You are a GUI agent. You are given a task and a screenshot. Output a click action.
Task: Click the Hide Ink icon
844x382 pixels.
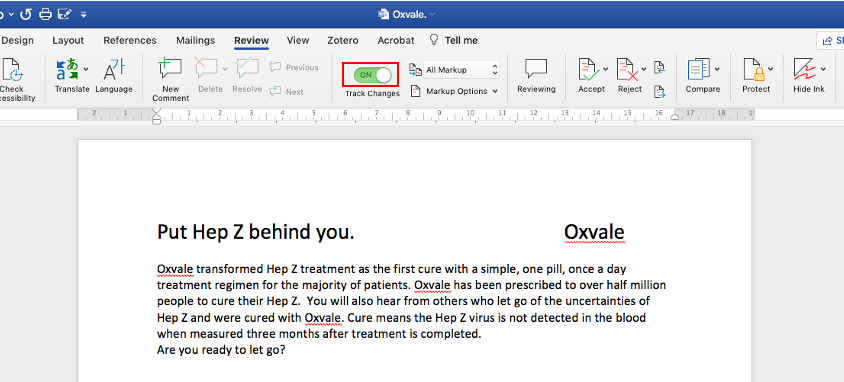[x=805, y=69]
